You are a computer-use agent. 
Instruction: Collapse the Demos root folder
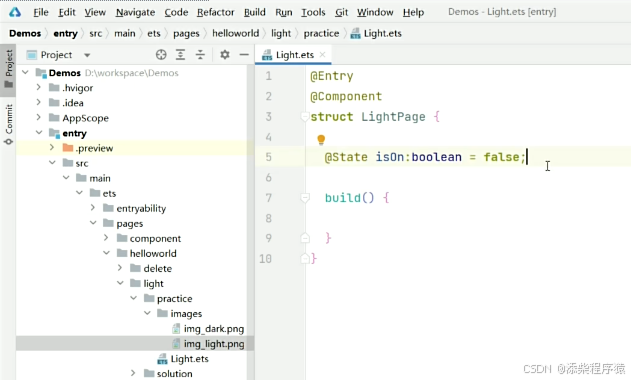click(25, 72)
